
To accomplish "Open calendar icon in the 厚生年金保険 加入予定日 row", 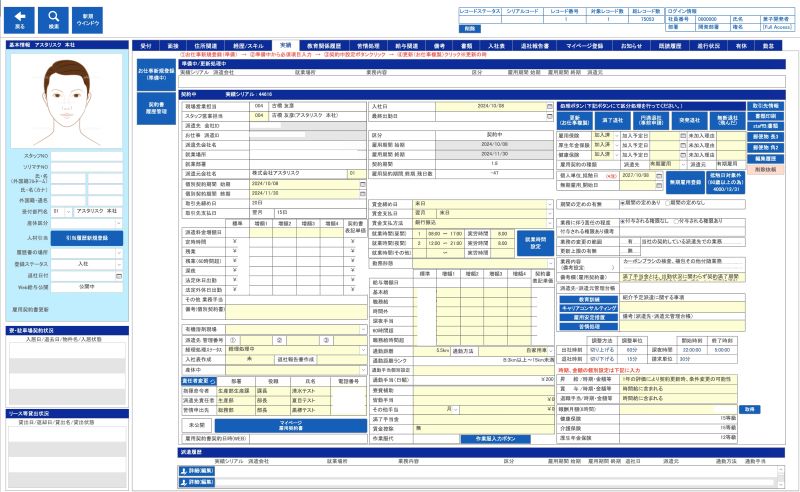I will (x=683, y=145).
